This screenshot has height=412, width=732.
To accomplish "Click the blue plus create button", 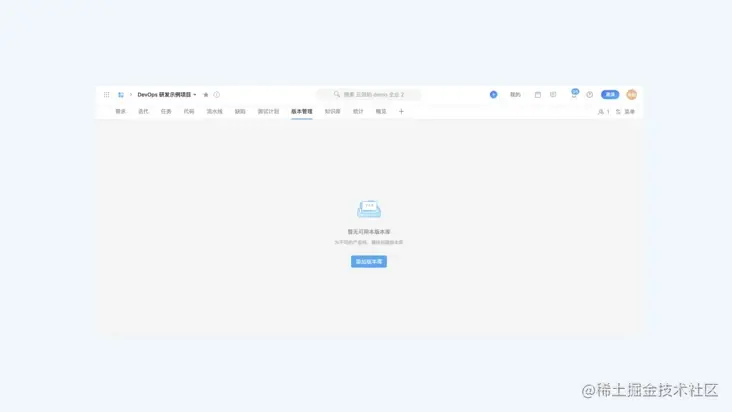I will pyautogui.click(x=493, y=95).
